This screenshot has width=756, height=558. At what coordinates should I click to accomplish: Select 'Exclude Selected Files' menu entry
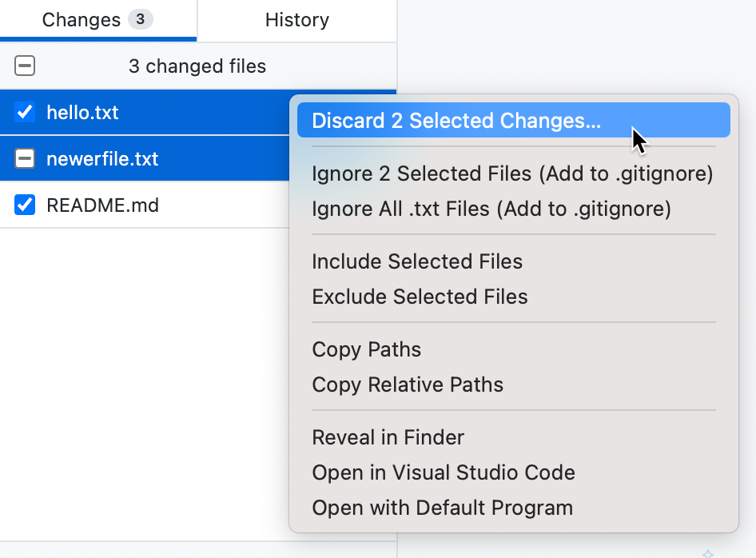pyautogui.click(x=420, y=297)
